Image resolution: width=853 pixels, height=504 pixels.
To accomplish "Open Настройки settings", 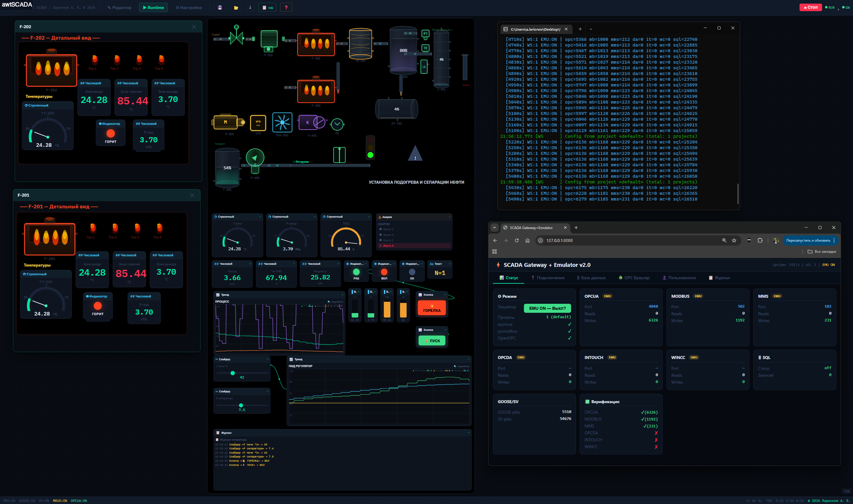I will pyautogui.click(x=189, y=8).
